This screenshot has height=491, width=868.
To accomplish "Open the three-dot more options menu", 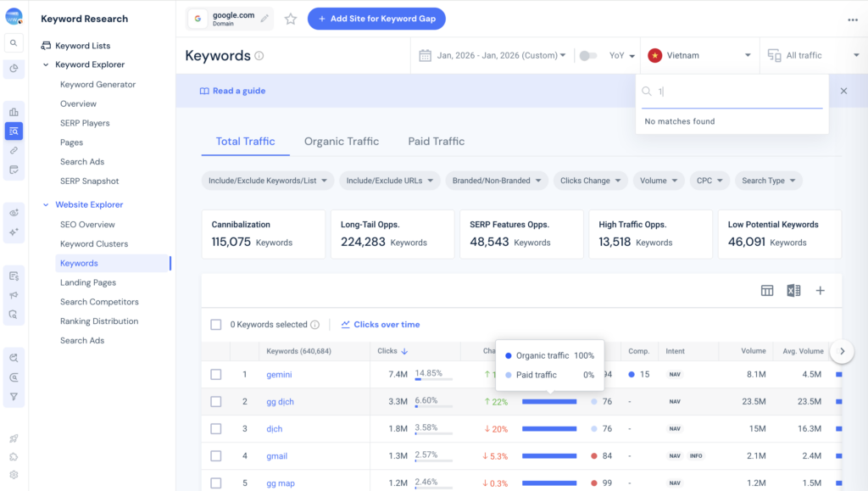I will (x=852, y=20).
